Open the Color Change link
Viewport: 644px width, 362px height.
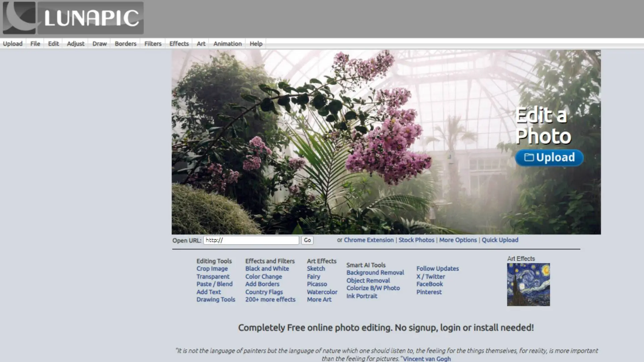point(264,277)
